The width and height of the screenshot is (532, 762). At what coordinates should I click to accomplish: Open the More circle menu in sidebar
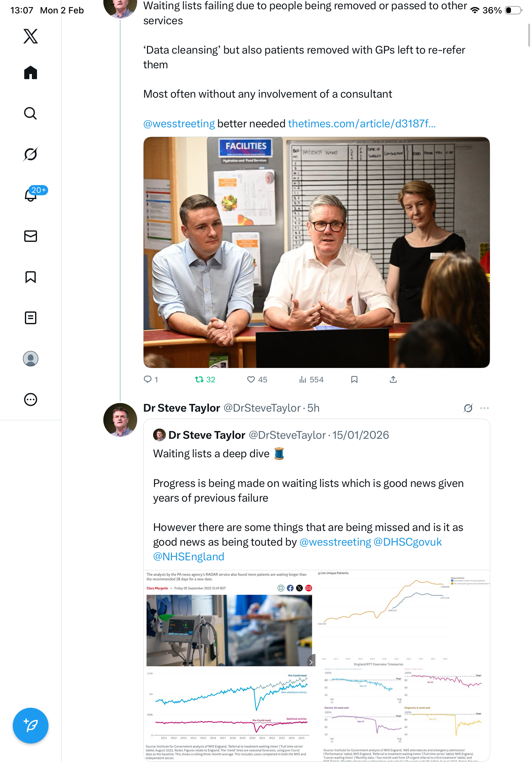[31, 400]
